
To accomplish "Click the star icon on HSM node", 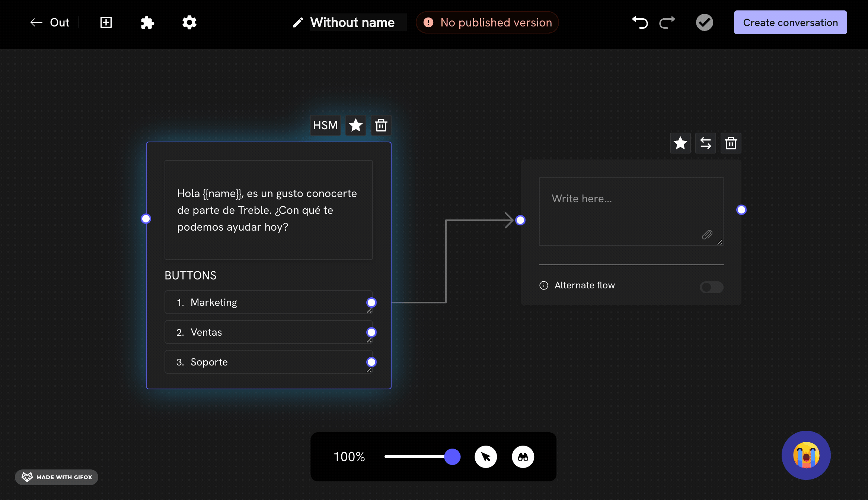I will click(356, 125).
